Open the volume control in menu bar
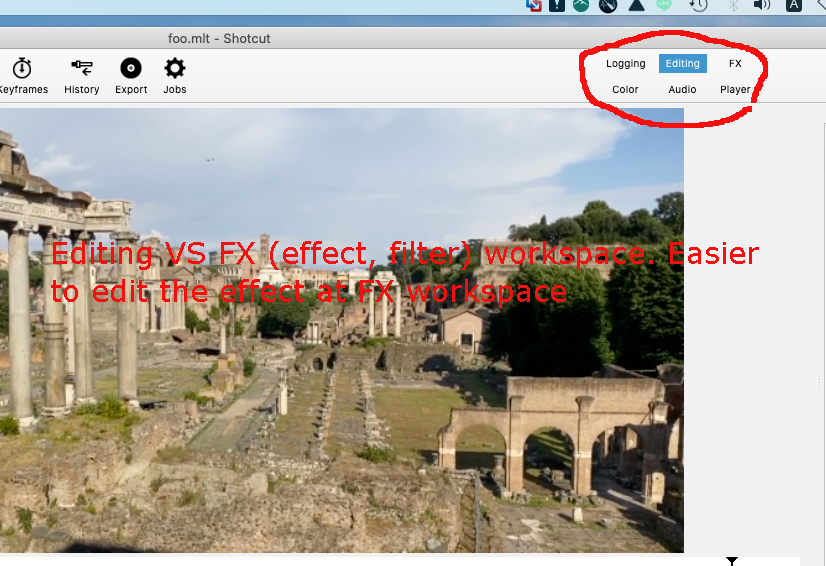Image resolution: width=826 pixels, height=566 pixels. click(x=762, y=5)
